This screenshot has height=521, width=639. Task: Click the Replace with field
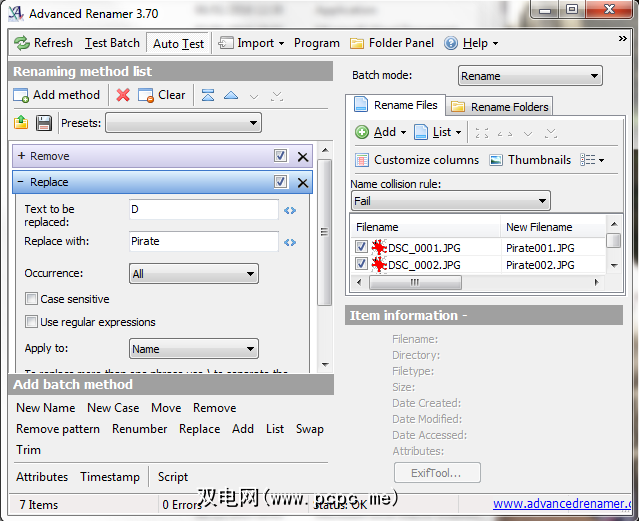coord(204,241)
